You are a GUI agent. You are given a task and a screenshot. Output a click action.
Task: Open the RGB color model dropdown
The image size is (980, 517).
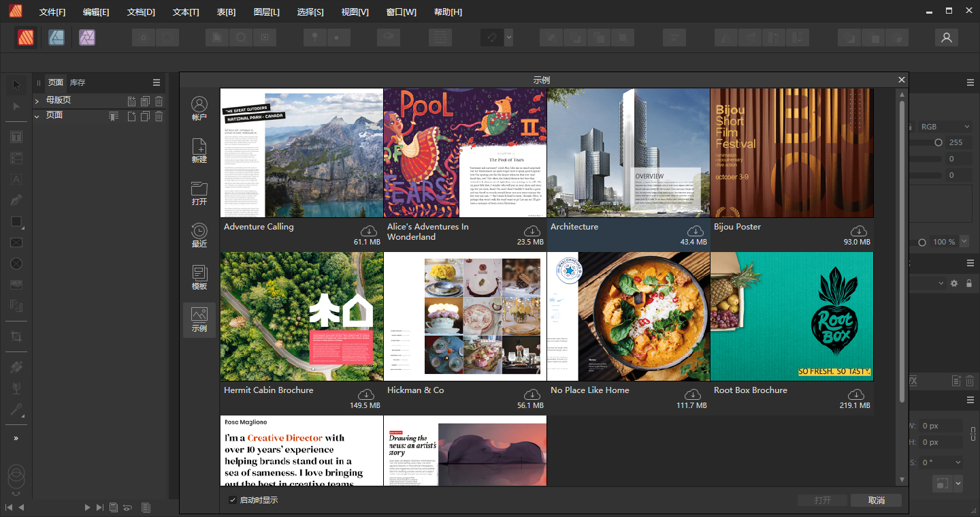[946, 126]
